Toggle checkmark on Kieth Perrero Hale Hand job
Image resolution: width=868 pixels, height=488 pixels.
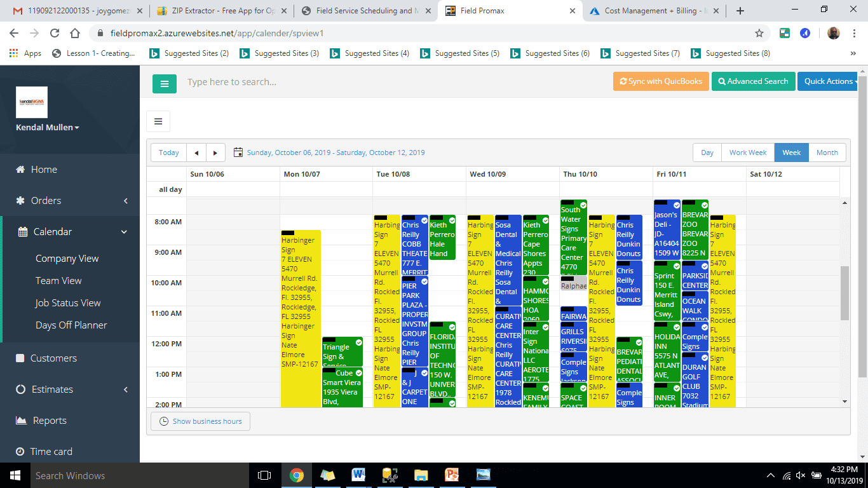(452, 220)
